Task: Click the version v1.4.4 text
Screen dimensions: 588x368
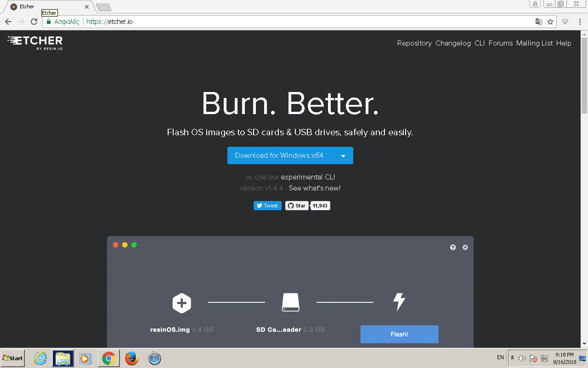Action: [x=260, y=188]
